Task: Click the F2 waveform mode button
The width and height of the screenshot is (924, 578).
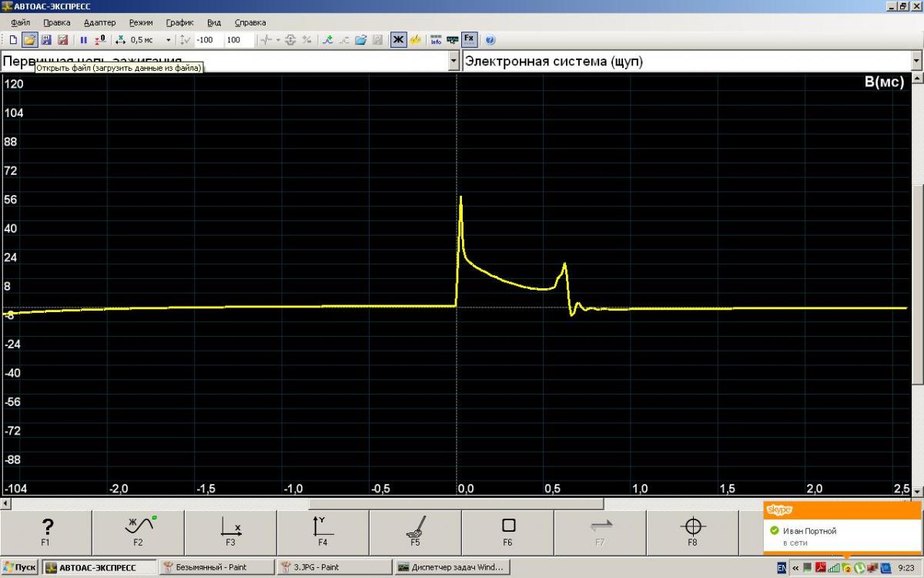Action: (139, 533)
